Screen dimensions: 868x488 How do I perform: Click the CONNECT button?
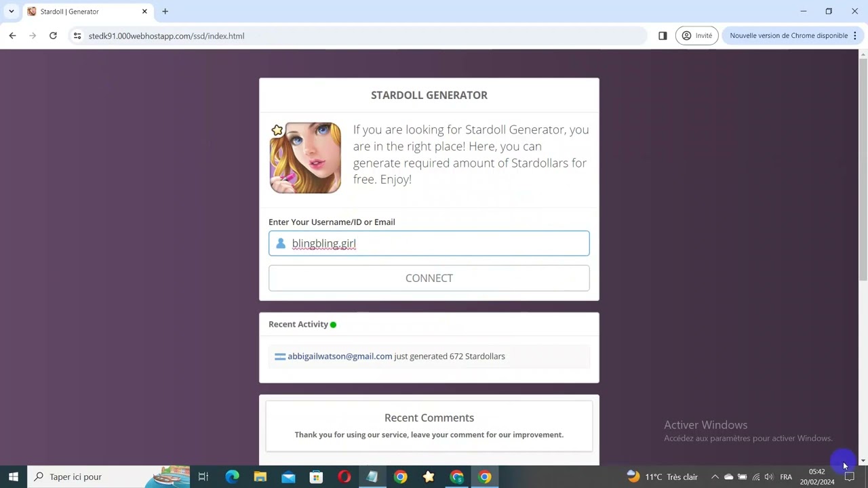(429, 278)
